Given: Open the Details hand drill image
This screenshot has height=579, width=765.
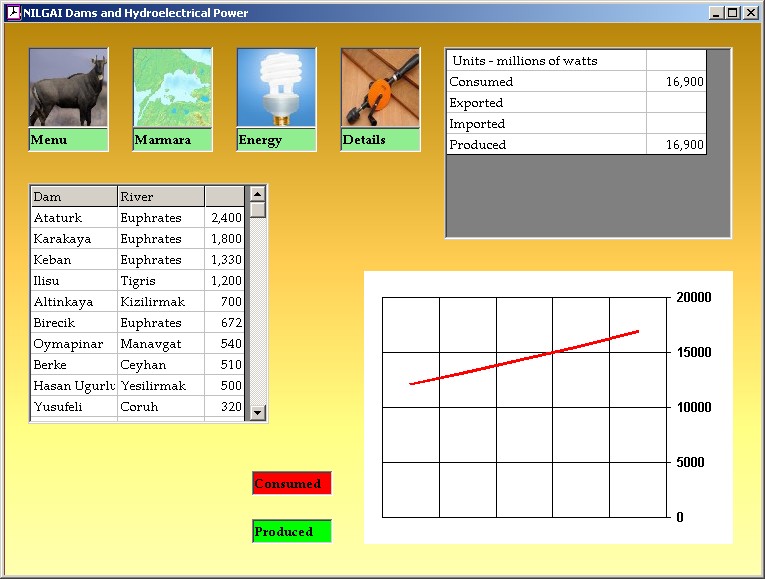Looking at the screenshot, I should click(380, 88).
